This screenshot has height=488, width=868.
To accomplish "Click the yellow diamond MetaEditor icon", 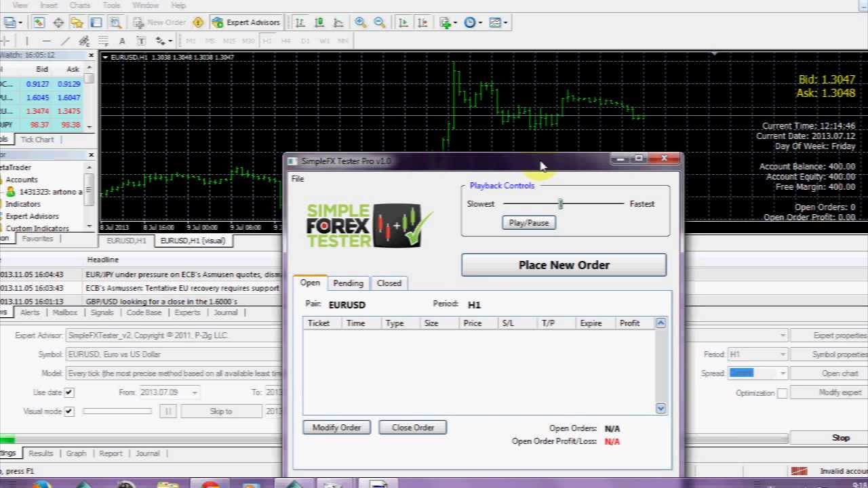I will pos(198,22).
